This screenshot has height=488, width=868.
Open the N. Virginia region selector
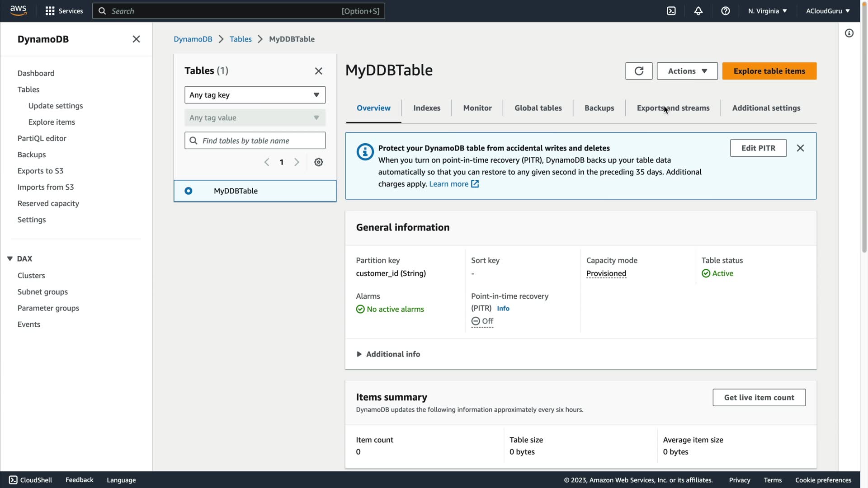click(x=767, y=11)
